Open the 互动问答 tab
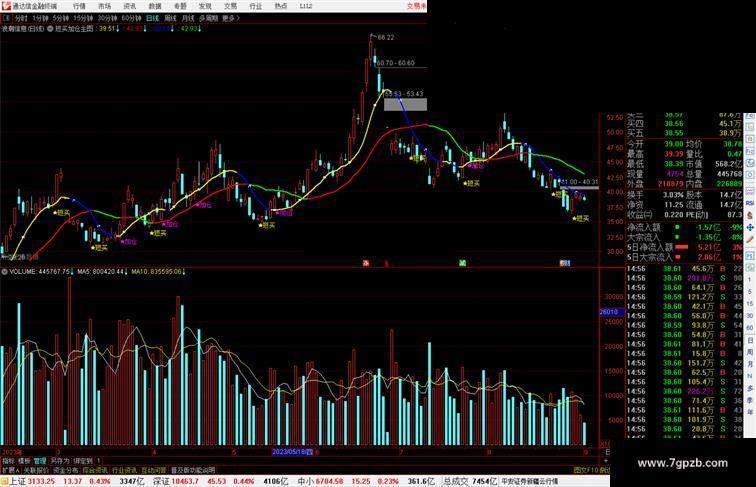Viewport: 756px width, 487px height. [154, 470]
